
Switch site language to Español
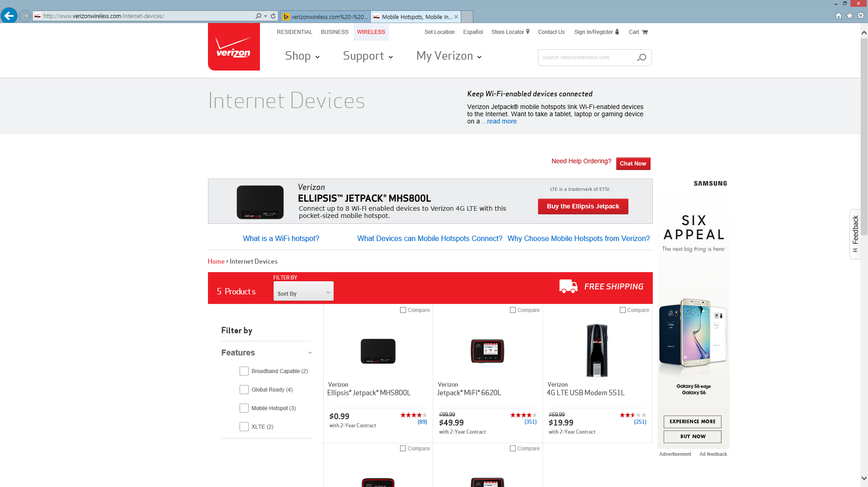[x=473, y=32]
